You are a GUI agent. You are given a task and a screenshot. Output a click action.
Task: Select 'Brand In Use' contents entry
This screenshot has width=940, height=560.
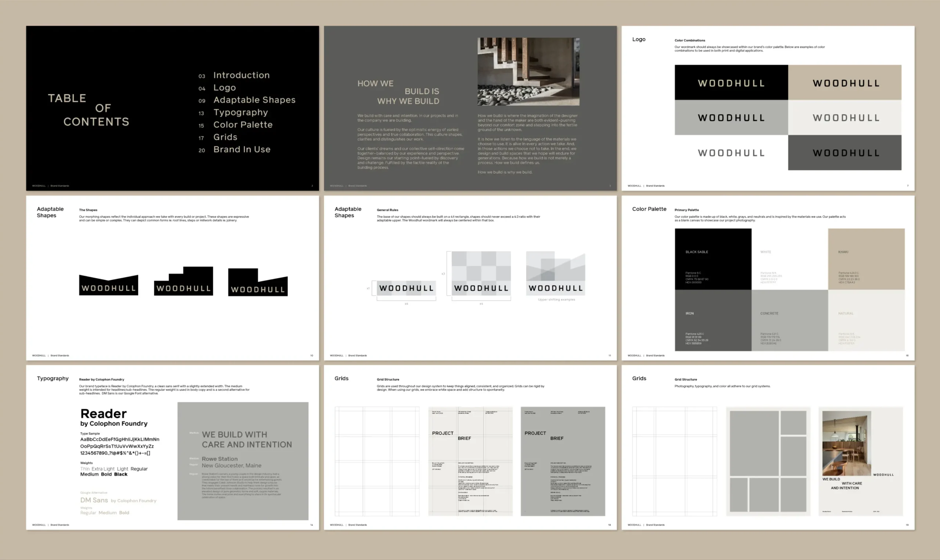tap(242, 149)
